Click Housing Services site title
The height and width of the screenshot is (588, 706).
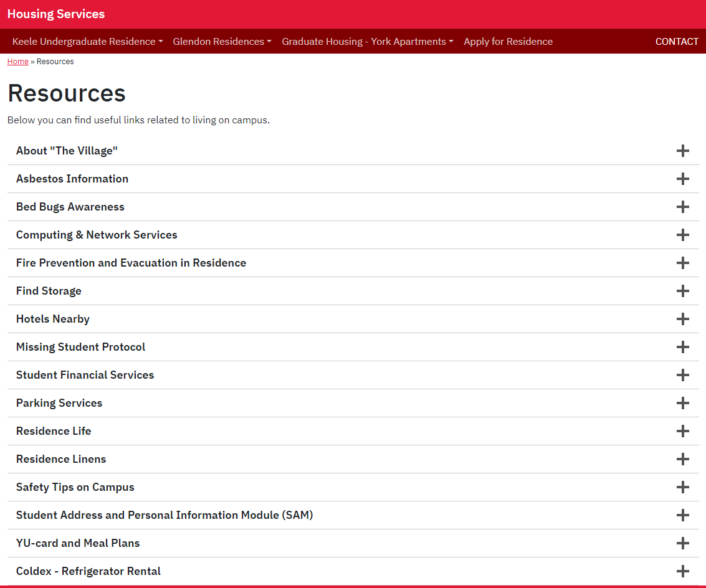coord(56,14)
